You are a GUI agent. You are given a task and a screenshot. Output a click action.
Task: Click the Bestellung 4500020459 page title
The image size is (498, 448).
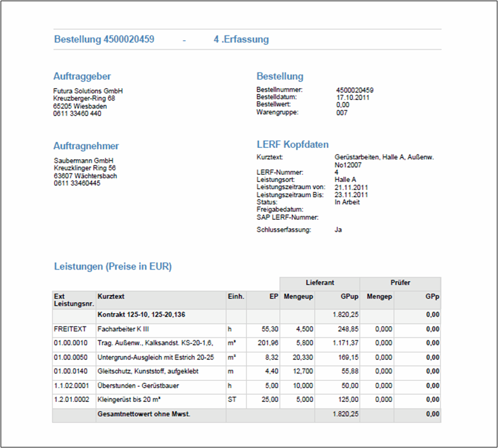click(x=104, y=40)
